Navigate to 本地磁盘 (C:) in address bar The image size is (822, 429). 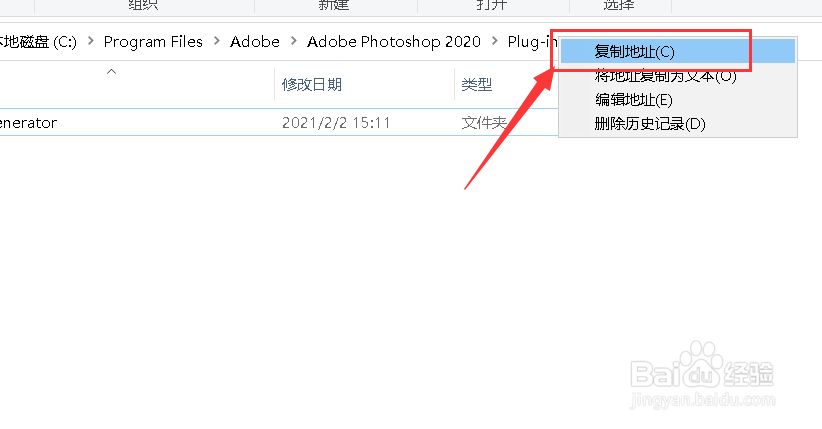38,41
